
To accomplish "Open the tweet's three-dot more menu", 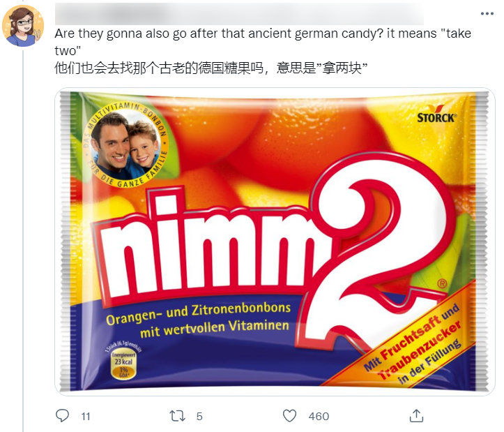I will coord(487,13).
